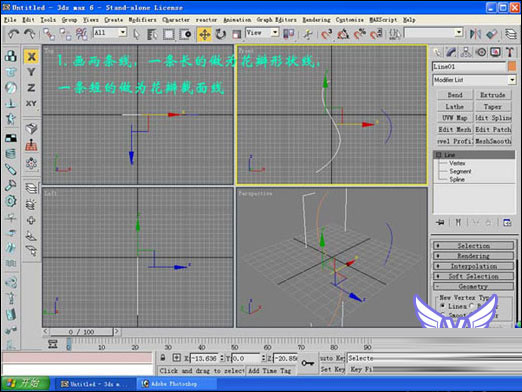Click the Redo arrow icon
522x392 pixels.
pos(30,34)
